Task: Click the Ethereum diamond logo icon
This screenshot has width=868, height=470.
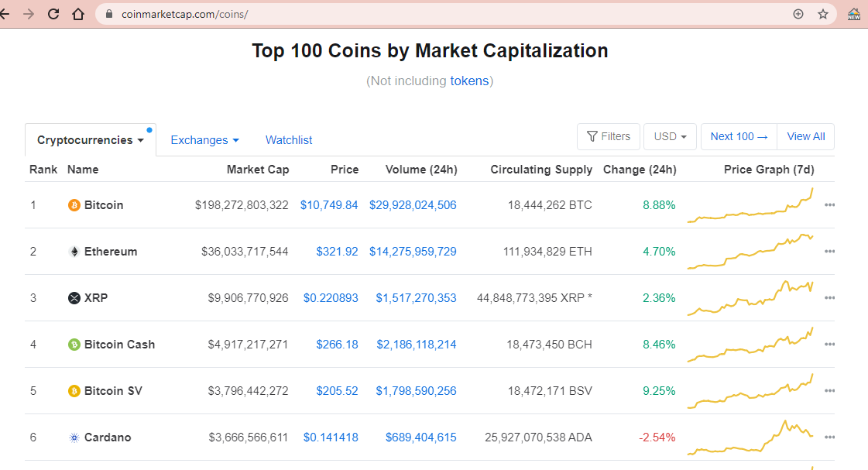Action: (x=74, y=252)
